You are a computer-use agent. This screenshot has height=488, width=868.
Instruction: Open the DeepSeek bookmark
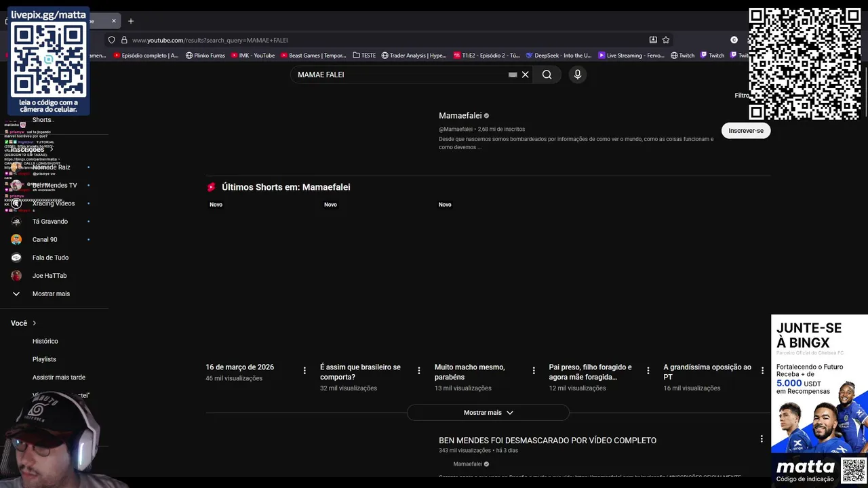coord(559,56)
